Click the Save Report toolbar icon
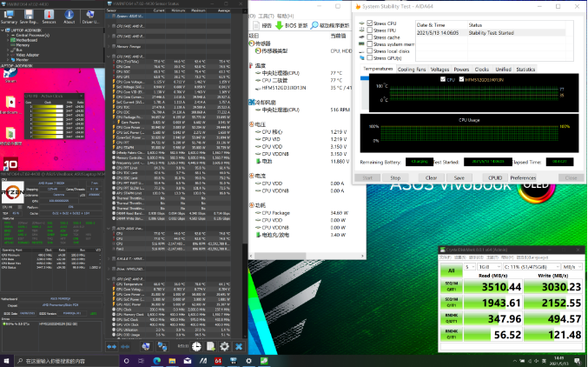 coord(28,15)
